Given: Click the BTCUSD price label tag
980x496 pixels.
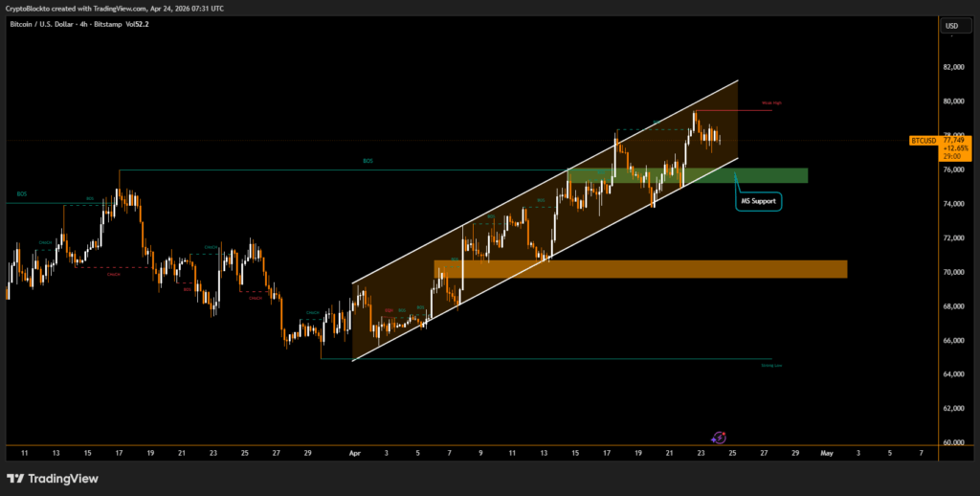Looking at the screenshot, I should click(924, 140).
